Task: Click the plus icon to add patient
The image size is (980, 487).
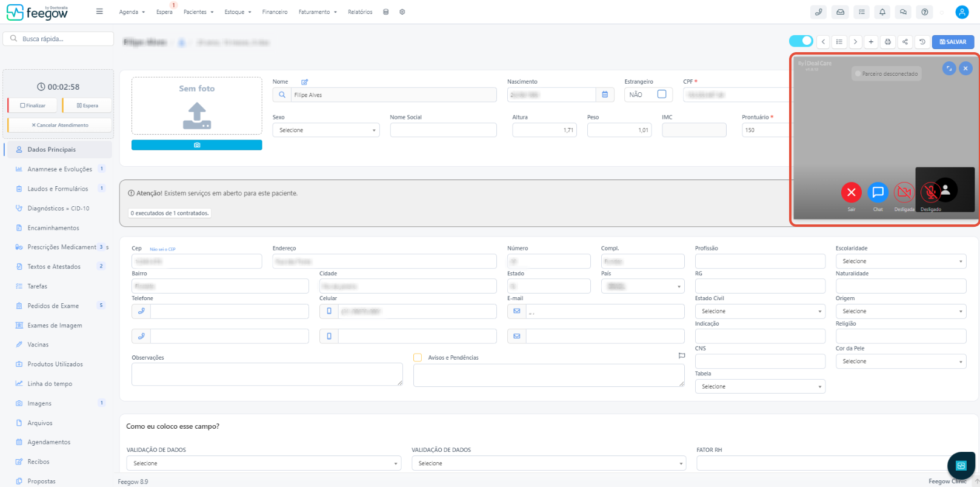Action: [871, 42]
